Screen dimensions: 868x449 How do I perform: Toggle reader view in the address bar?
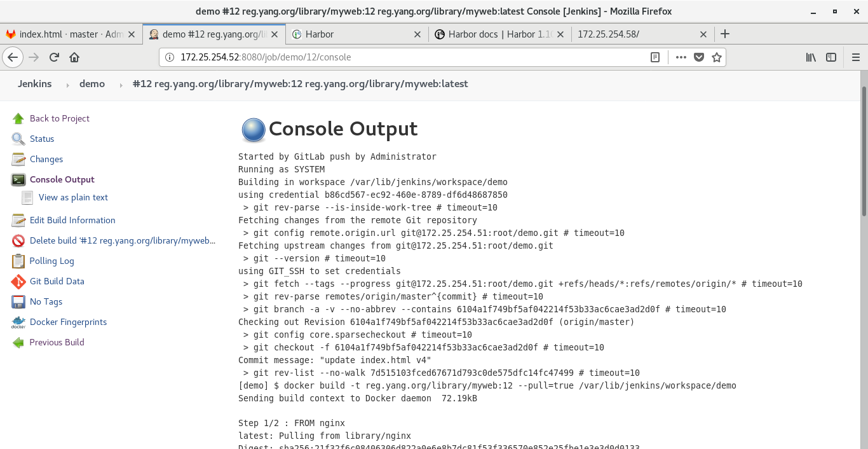(x=655, y=57)
